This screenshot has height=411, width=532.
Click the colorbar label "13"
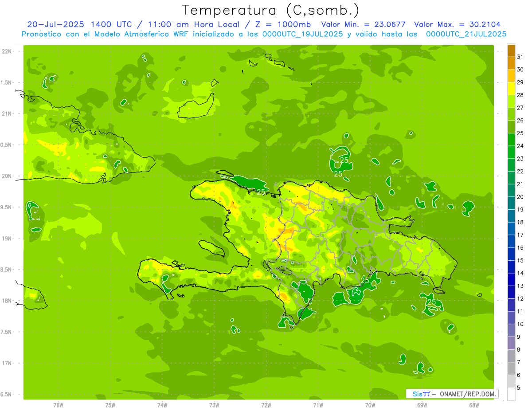pos(520,286)
